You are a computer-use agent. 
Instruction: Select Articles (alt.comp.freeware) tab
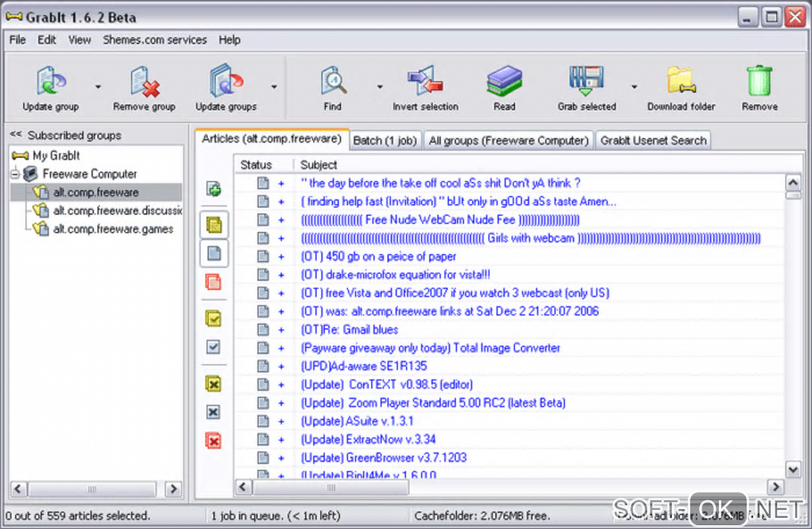pyautogui.click(x=272, y=139)
